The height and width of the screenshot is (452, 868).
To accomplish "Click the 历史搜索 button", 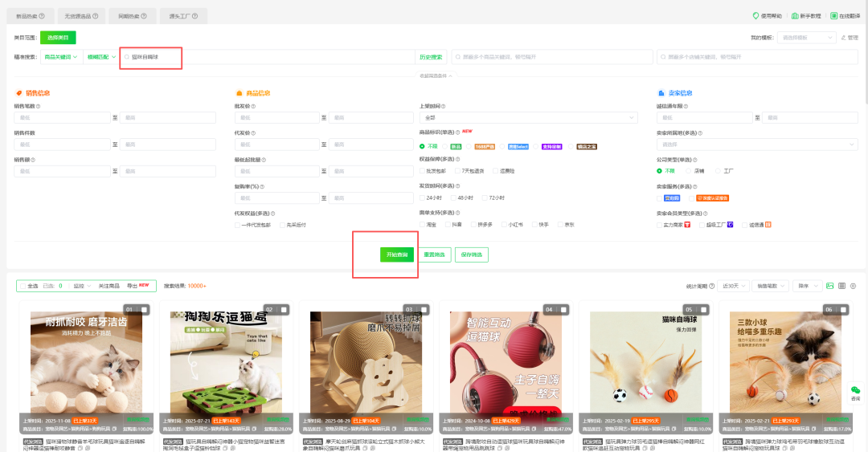I will pyautogui.click(x=431, y=57).
